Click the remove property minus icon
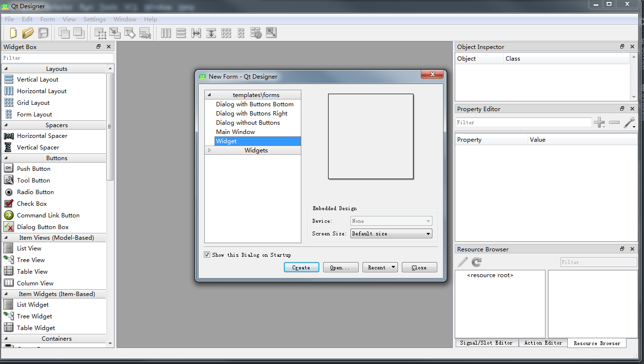Screen dimensions: 644x364 coord(614,123)
